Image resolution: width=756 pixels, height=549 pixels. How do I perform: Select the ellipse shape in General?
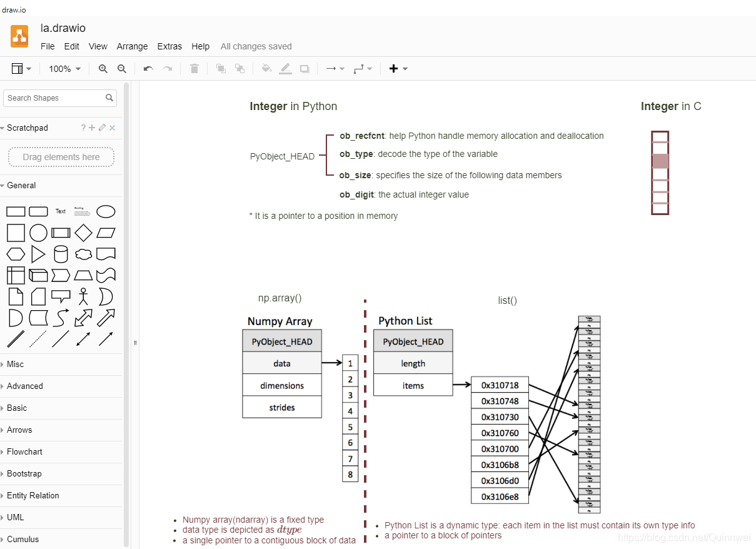click(x=106, y=211)
